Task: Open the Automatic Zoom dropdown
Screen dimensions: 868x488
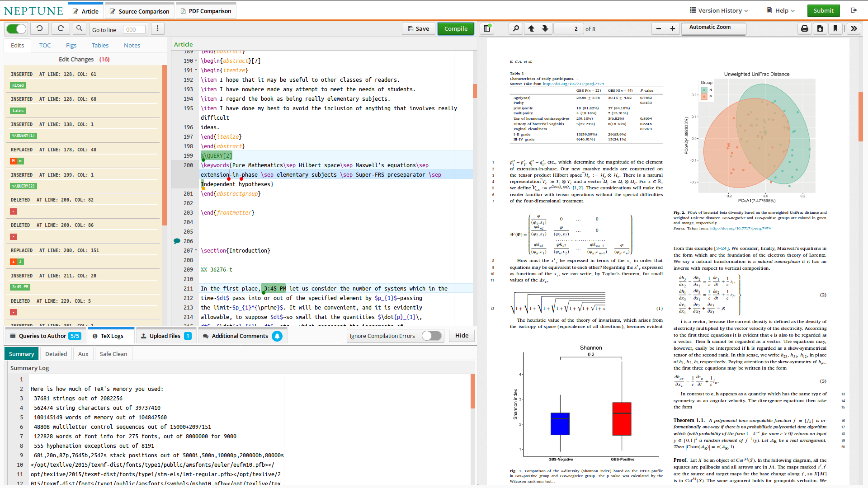Action: (x=713, y=28)
